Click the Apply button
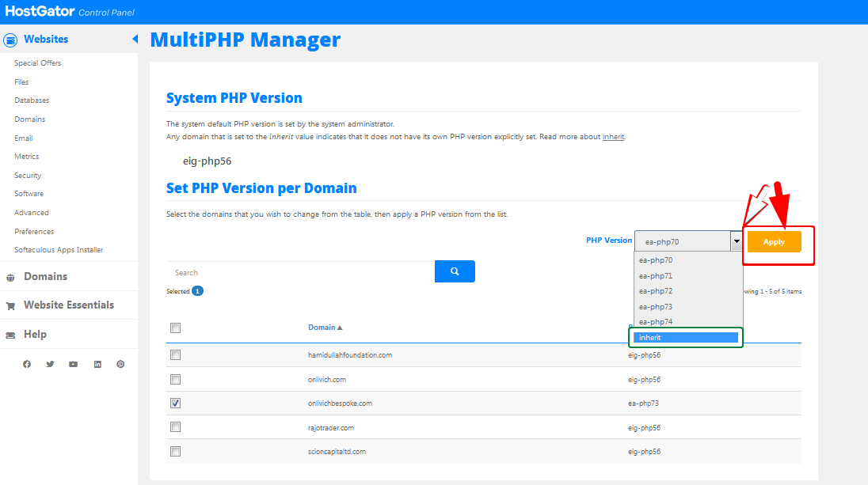 774,241
